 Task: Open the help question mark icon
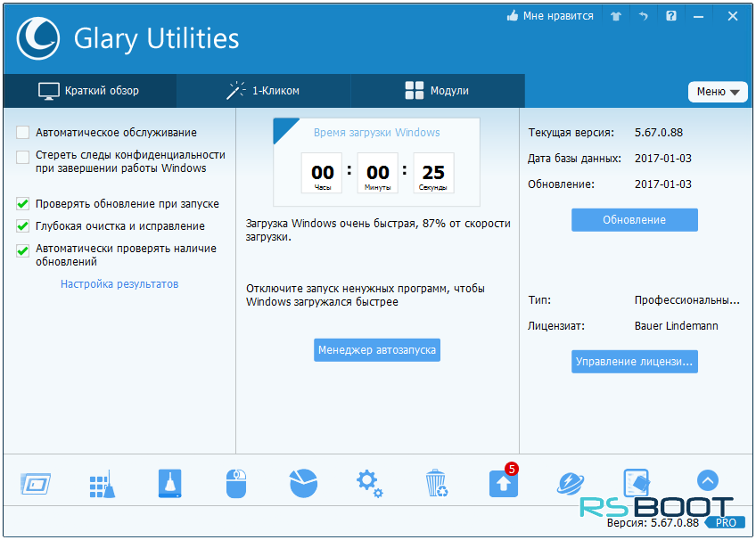(671, 16)
